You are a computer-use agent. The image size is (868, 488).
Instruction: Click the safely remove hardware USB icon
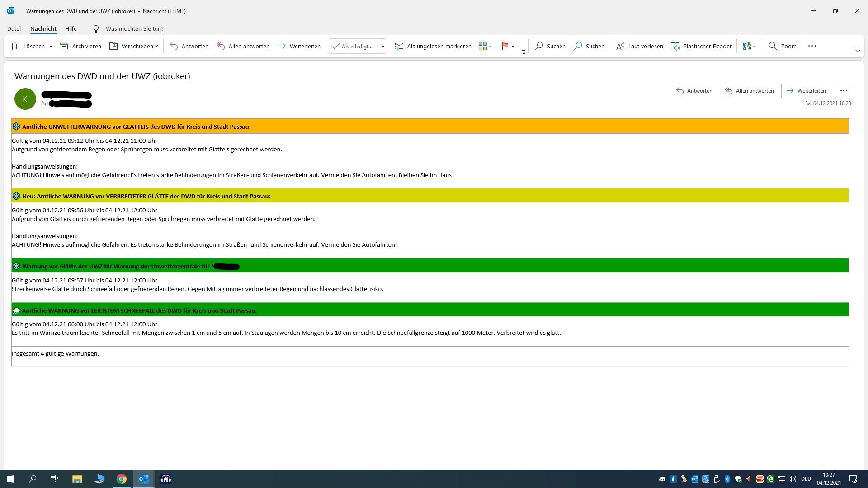717,479
